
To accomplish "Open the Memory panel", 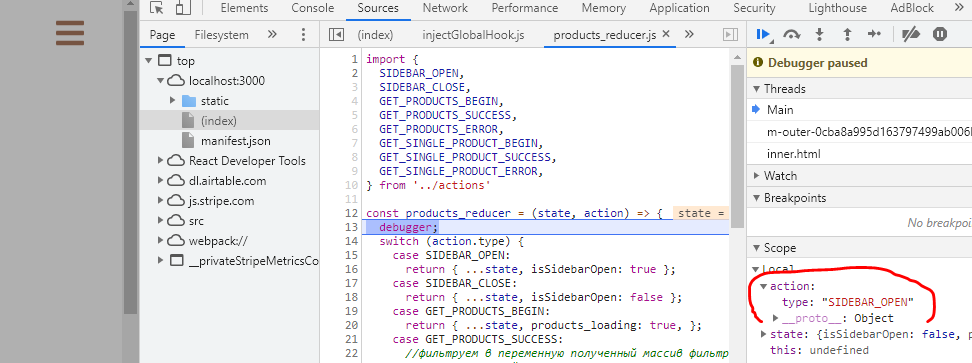I will [603, 8].
